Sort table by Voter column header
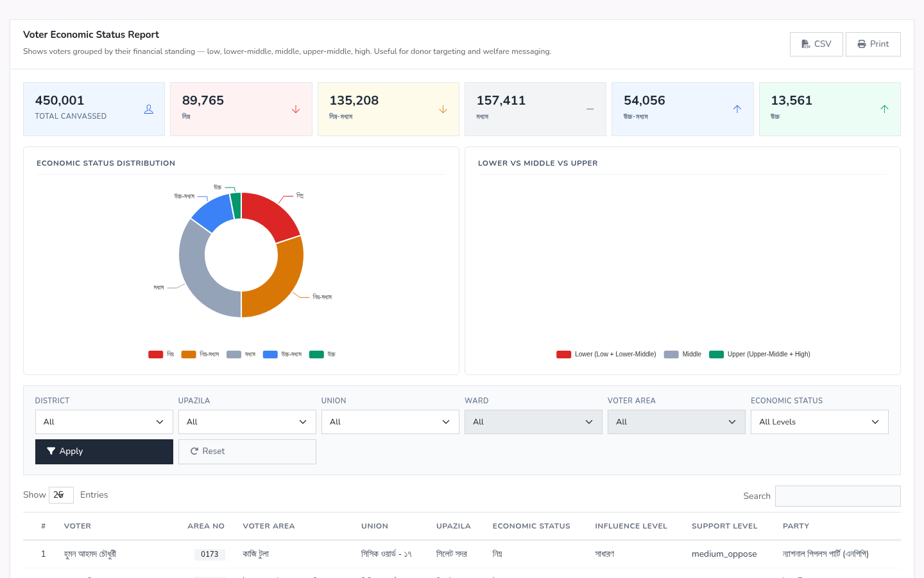 pos(78,526)
